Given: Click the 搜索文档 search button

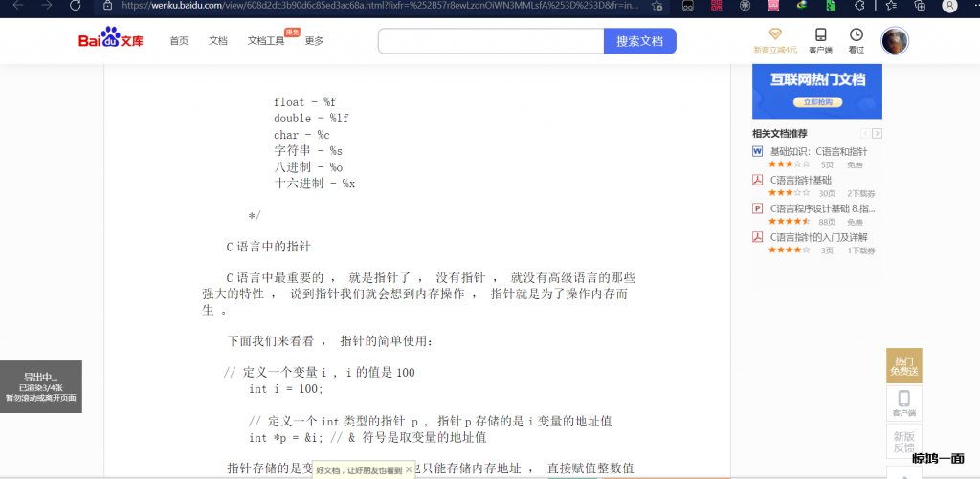Looking at the screenshot, I should pos(639,41).
